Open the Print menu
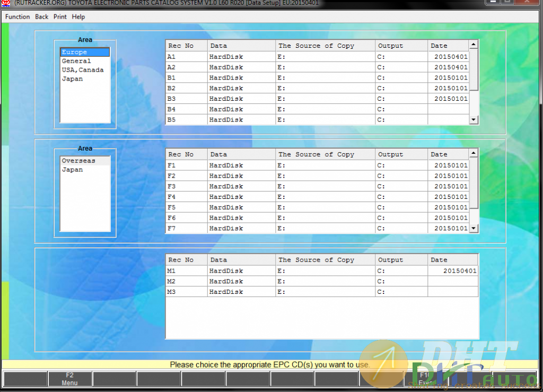The image size is (543, 392). 60,16
